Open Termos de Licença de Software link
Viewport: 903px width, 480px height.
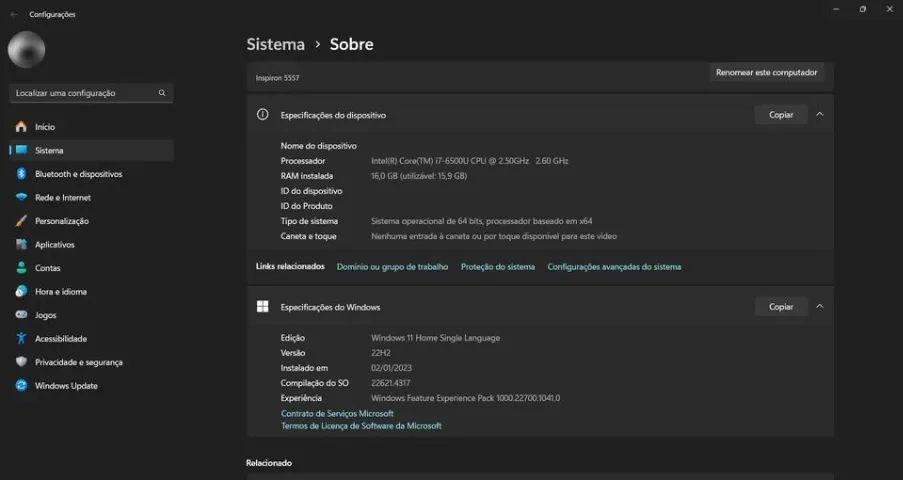pyautogui.click(x=361, y=426)
